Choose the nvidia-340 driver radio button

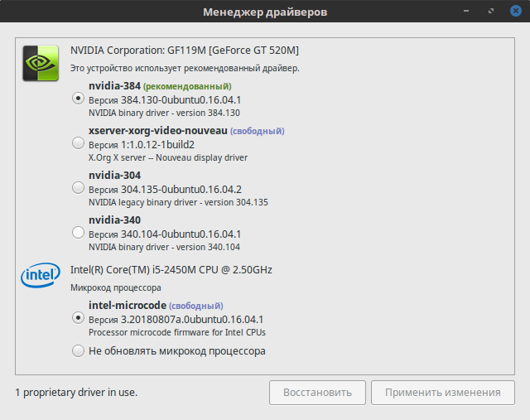[x=78, y=232]
